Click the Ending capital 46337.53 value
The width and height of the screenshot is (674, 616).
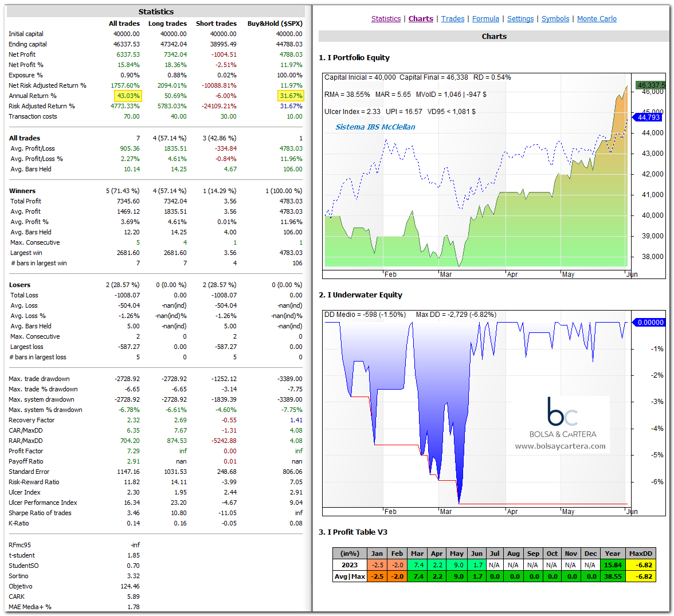126,44
